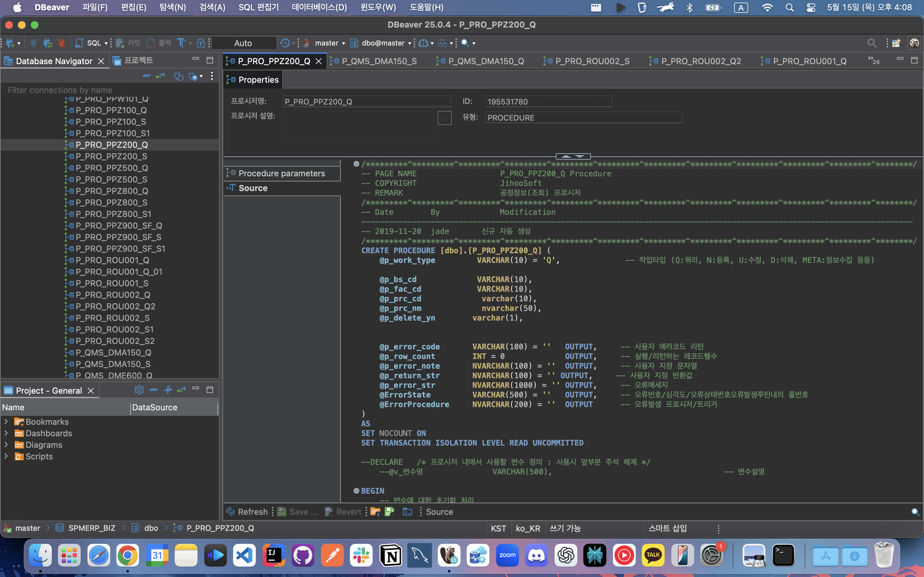Open the SQL 편집기 menu
This screenshot has width=924, height=577.
[259, 7]
